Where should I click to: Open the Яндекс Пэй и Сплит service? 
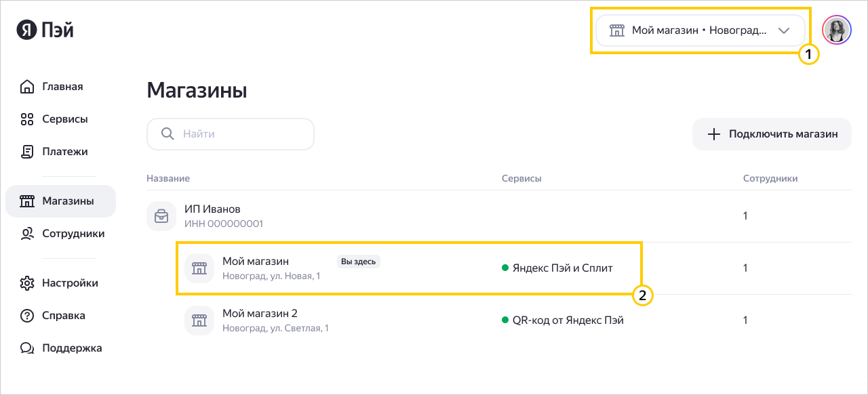pos(562,268)
